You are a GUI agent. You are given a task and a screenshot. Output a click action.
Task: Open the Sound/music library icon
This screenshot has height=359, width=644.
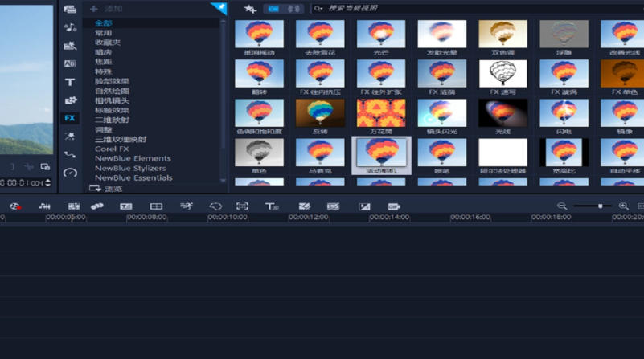[70, 27]
